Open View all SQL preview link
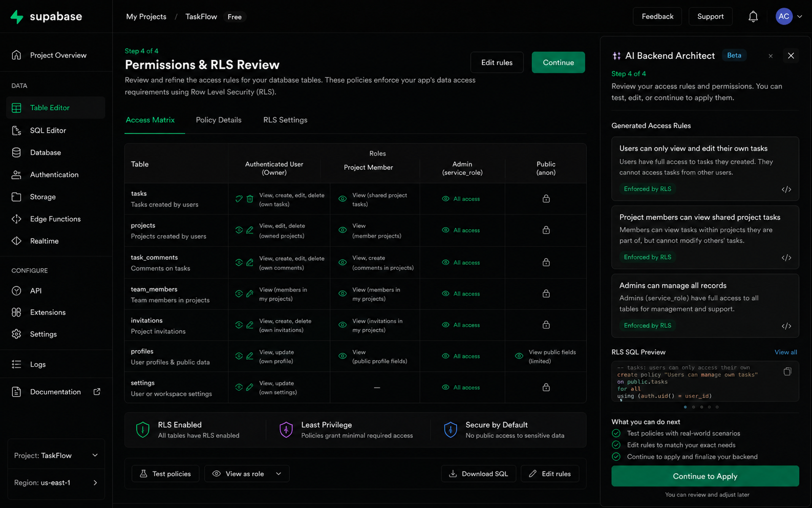812x508 pixels. 785,352
